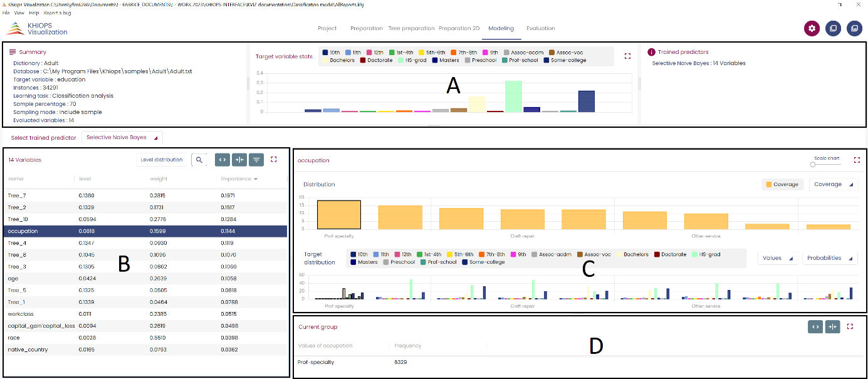The height and width of the screenshot is (379, 868).
Task: Expand Target variable stats chart to fullscreen
Action: [x=627, y=56]
